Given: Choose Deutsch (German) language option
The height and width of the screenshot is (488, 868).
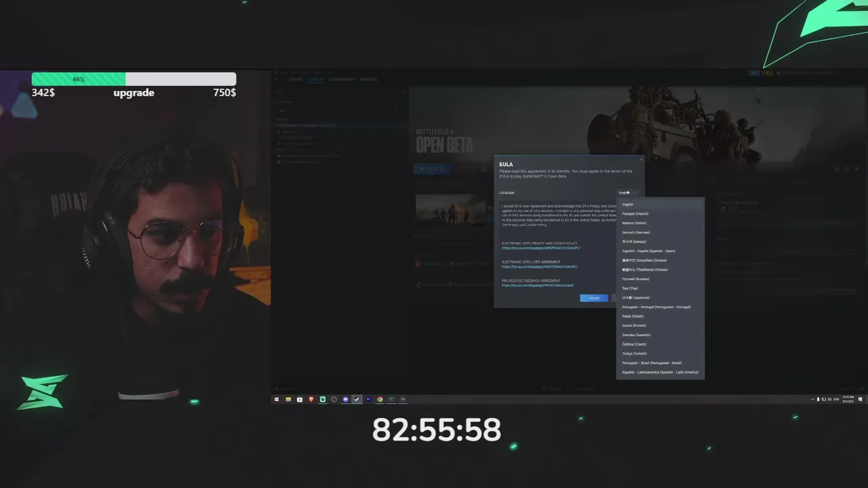Looking at the screenshot, I should (660, 232).
